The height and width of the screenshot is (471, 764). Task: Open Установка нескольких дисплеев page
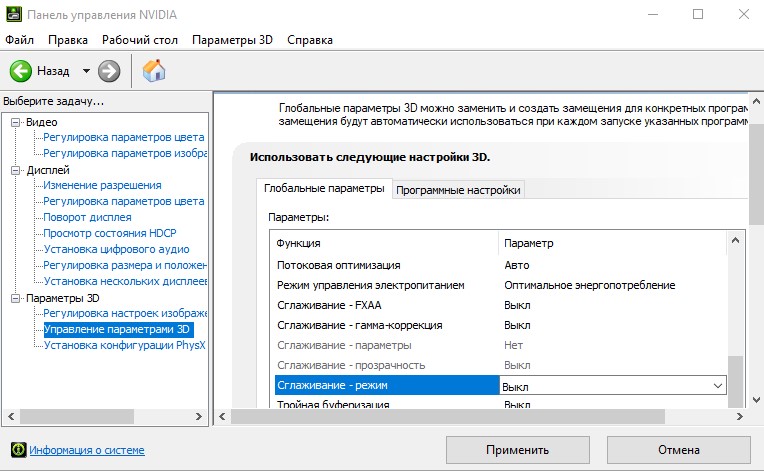(125, 282)
